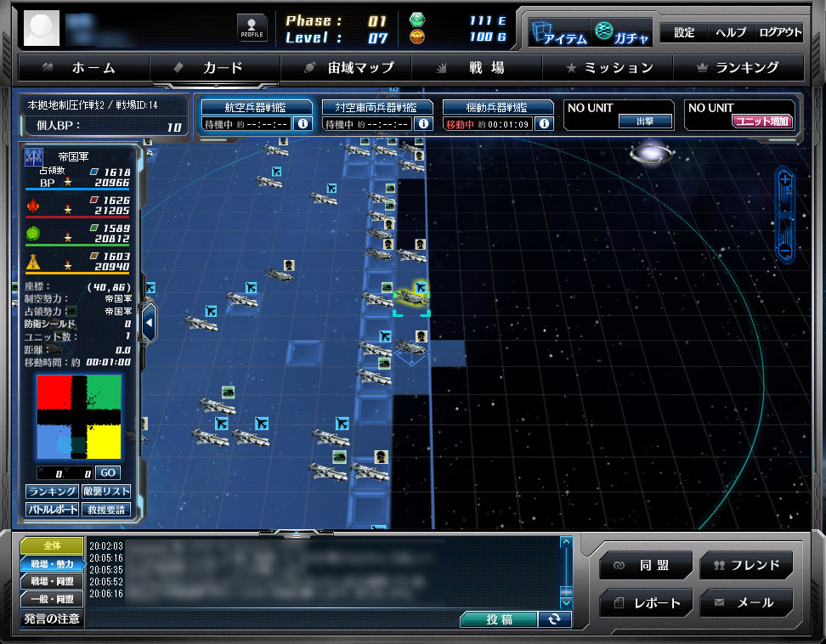Click 出撃 to deploy a unit
This screenshot has width=826, height=644.
(645, 121)
